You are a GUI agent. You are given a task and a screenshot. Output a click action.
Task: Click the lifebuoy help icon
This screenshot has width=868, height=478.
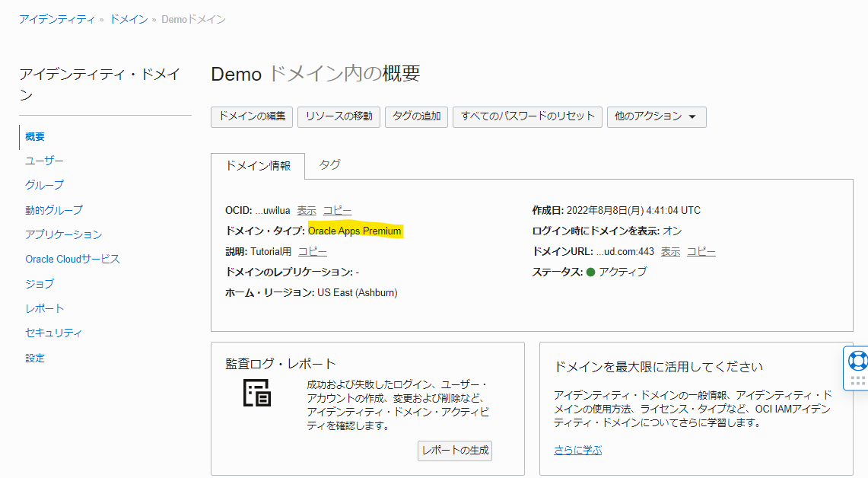point(858,360)
